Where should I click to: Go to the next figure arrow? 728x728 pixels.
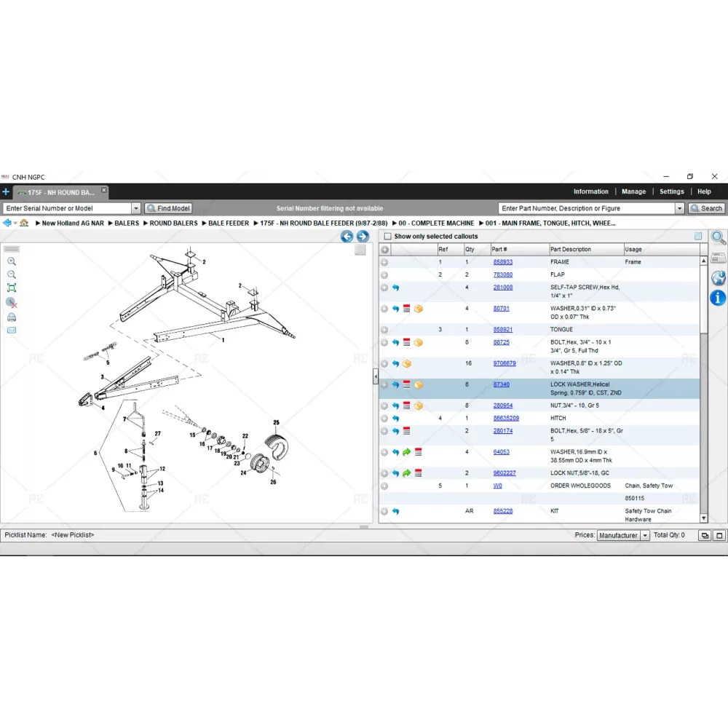click(x=363, y=237)
